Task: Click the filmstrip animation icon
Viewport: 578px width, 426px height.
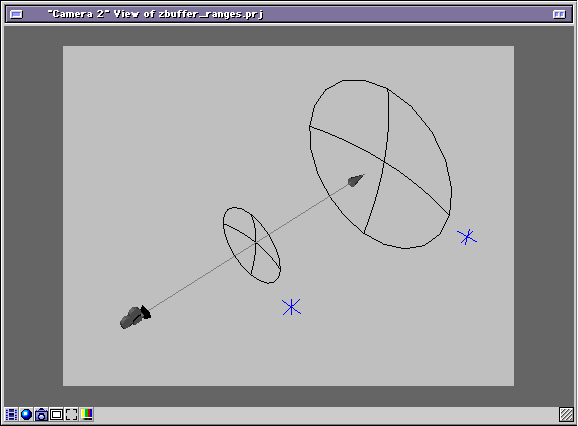Action: pos(11,415)
